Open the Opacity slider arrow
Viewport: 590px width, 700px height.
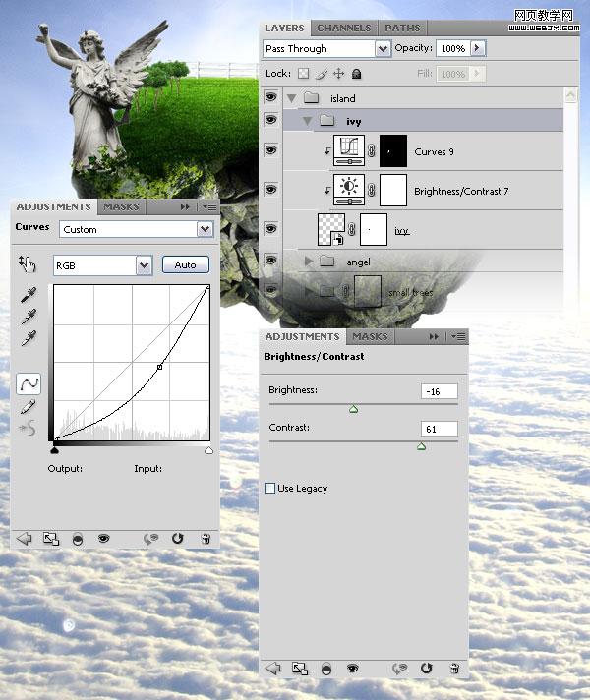pos(477,48)
